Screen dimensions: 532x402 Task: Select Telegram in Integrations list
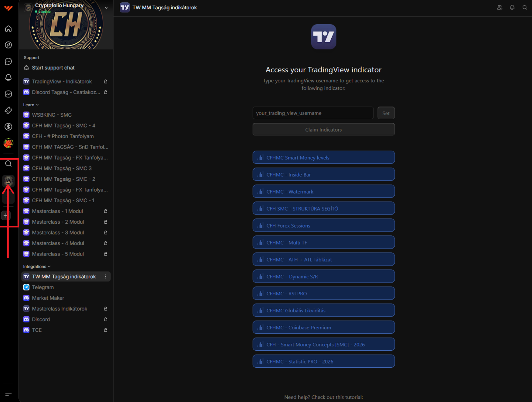tap(43, 287)
